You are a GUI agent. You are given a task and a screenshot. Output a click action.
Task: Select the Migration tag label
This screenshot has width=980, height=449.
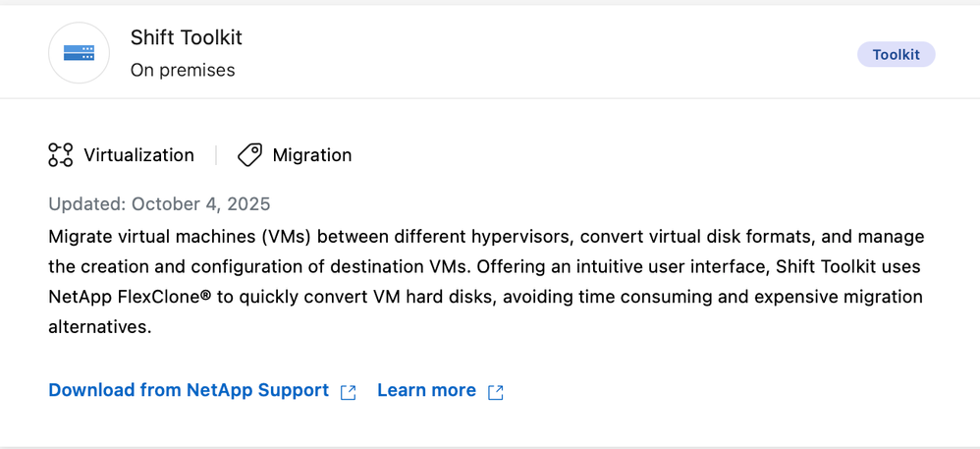click(x=311, y=155)
